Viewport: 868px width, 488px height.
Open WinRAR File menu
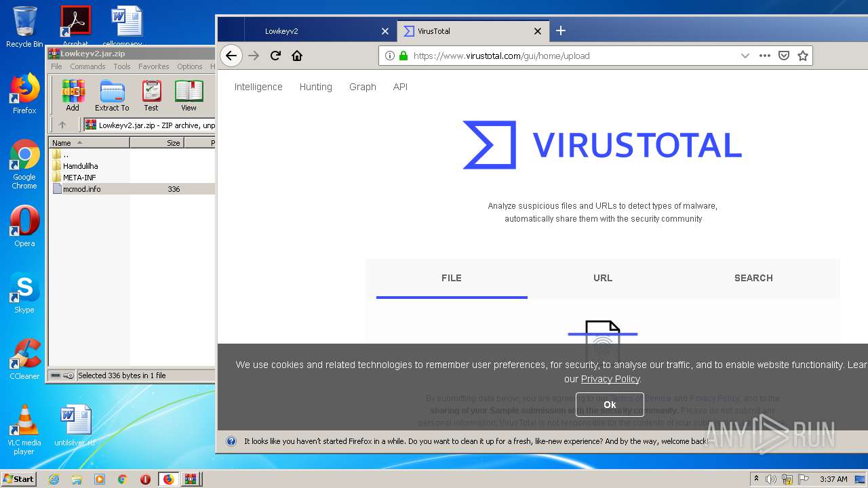[x=56, y=66]
